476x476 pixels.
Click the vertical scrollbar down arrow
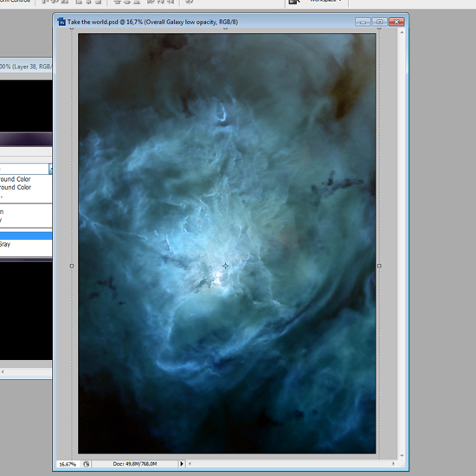[x=402, y=455]
